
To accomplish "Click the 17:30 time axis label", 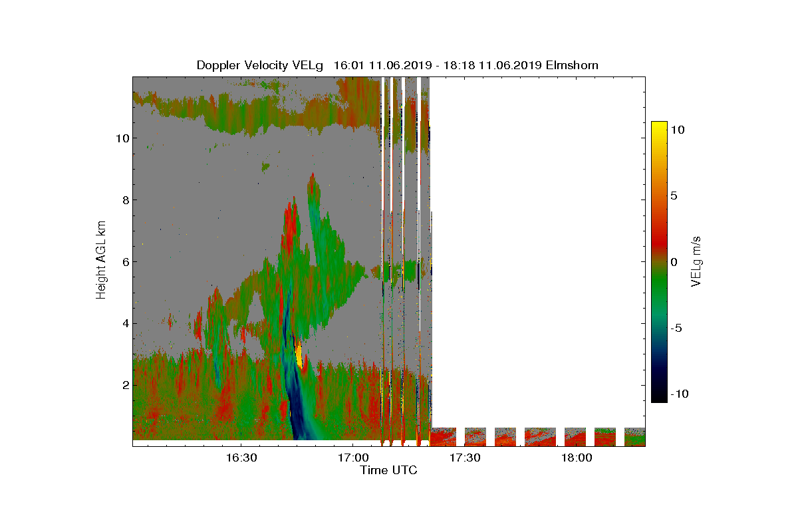I will (x=464, y=458).
